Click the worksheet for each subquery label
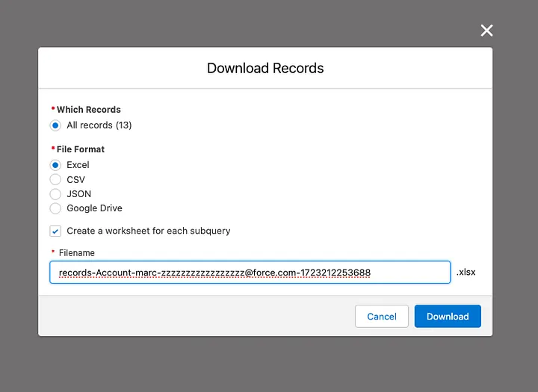 pyautogui.click(x=149, y=231)
